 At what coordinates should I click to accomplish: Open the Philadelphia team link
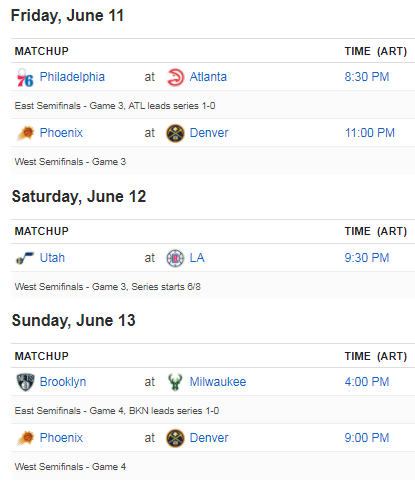(x=72, y=77)
